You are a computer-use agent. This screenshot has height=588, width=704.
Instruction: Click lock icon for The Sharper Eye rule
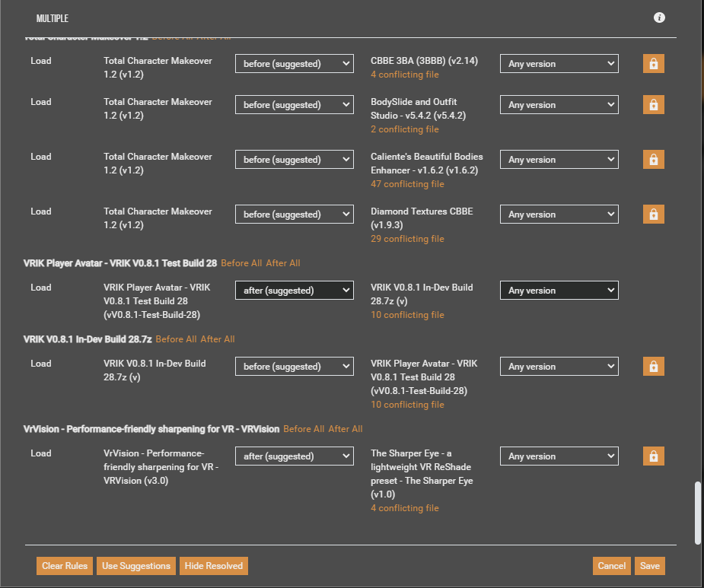click(x=653, y=456)
